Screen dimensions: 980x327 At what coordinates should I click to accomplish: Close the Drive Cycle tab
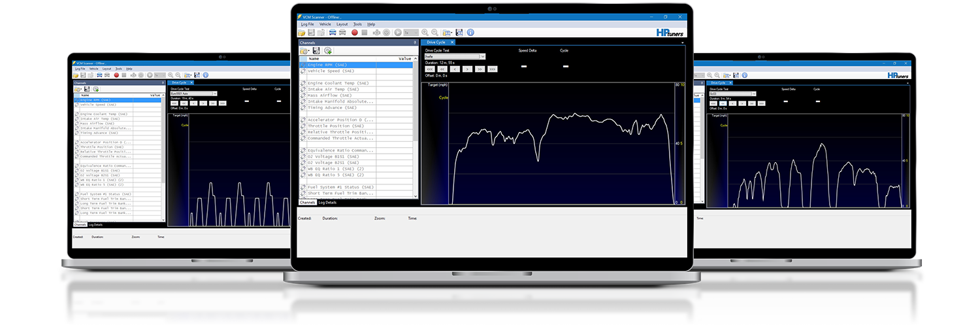point(452,43)
